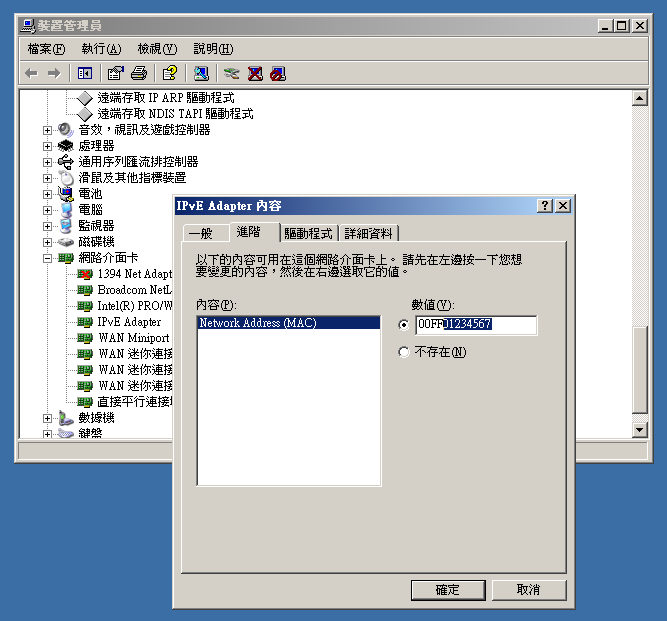Click the Back arrow toolbar icon
The height and width of the screenshot is (621, 667).
(31, 74)
